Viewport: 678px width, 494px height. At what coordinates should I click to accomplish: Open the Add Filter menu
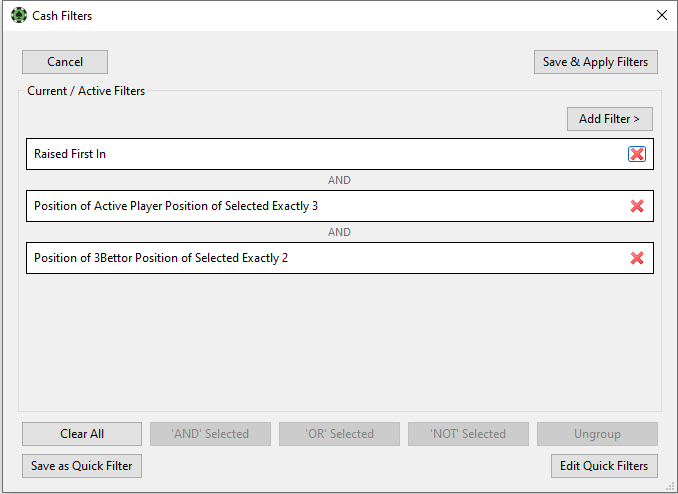tap(610, 119)
